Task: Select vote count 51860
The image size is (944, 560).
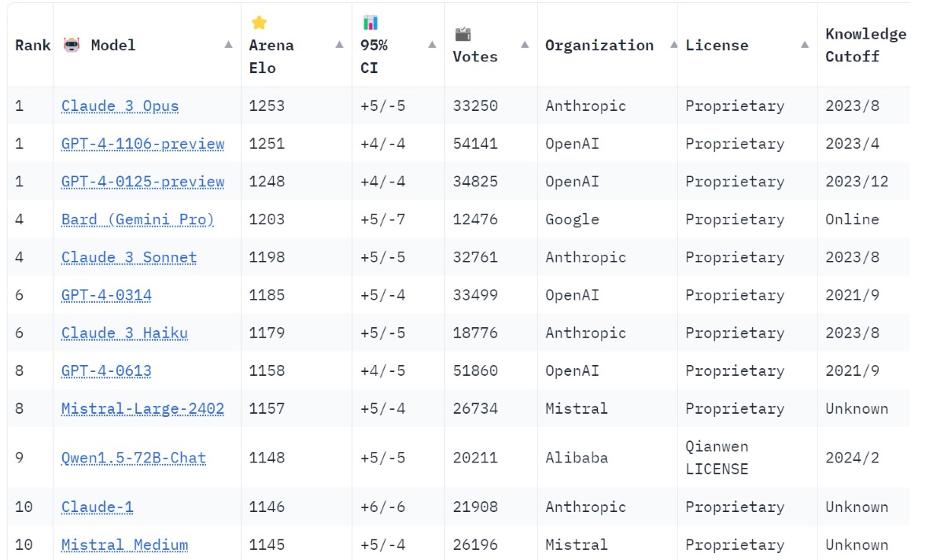Action: point(475,370)
